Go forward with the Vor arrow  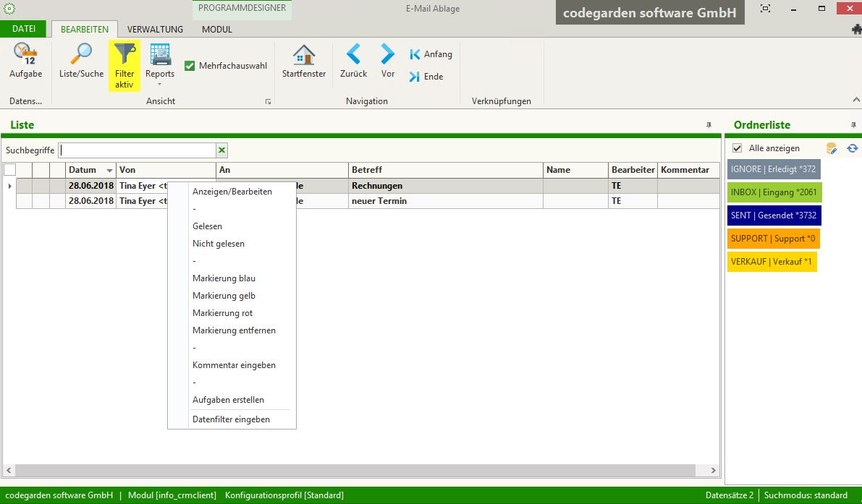388,55
